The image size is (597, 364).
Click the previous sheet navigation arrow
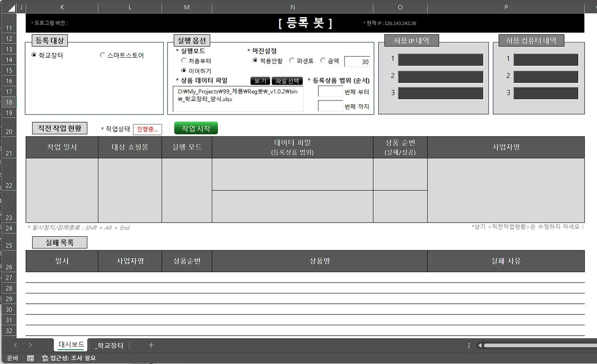click(15, 345)
